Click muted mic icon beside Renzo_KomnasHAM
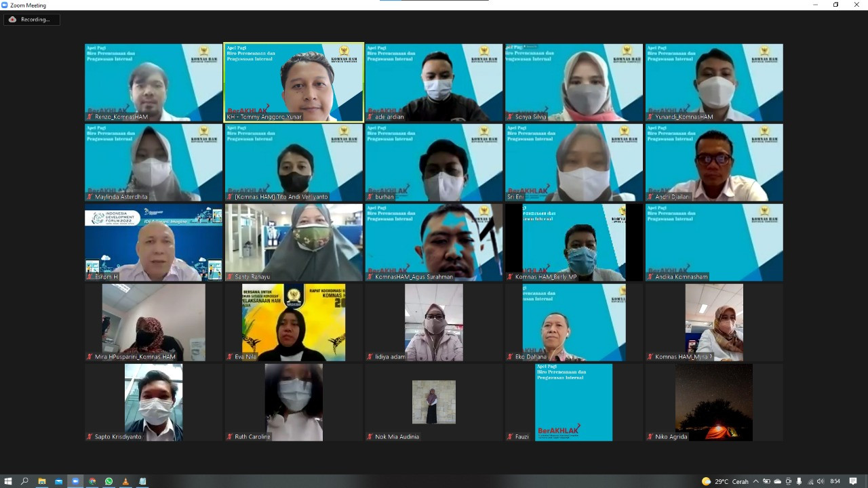This screenshot has height=488, width=868. [x=90, y=117]
